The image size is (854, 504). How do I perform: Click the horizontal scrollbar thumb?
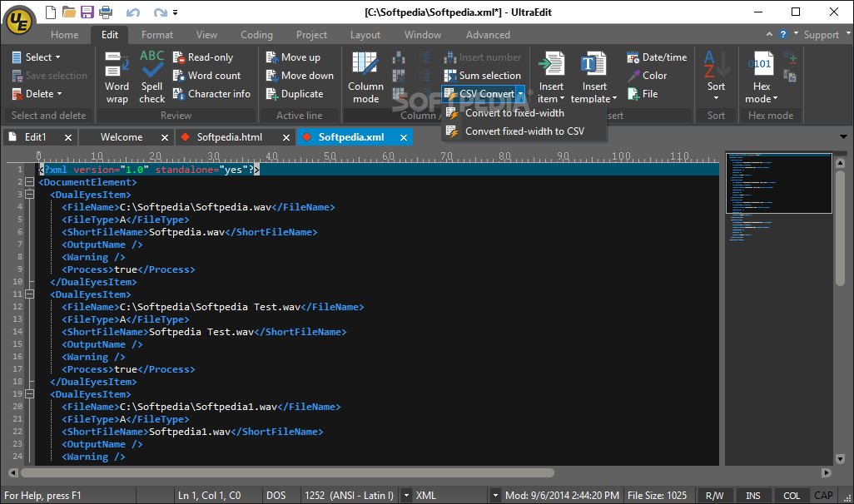click(x=287, y=473)
